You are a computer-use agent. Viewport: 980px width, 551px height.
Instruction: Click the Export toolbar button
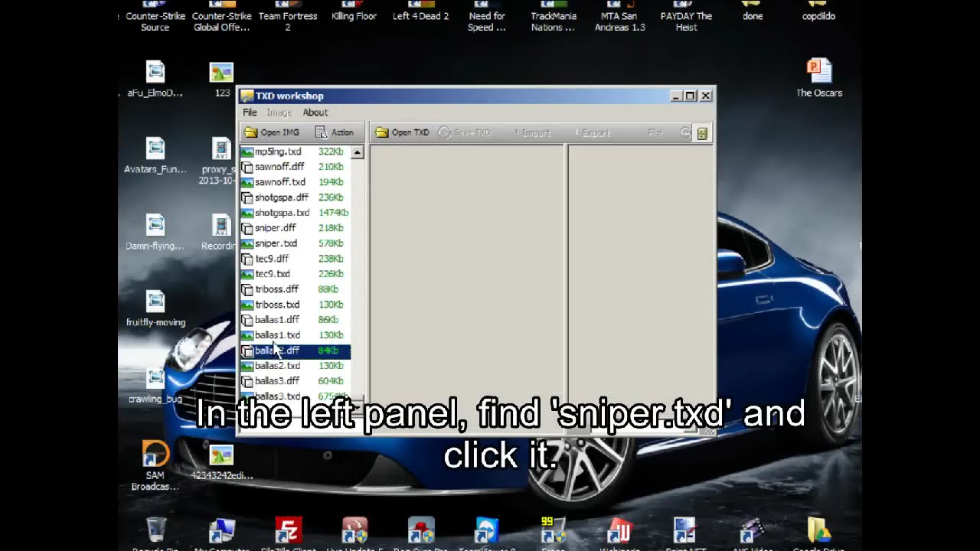[x=593, y=132]
